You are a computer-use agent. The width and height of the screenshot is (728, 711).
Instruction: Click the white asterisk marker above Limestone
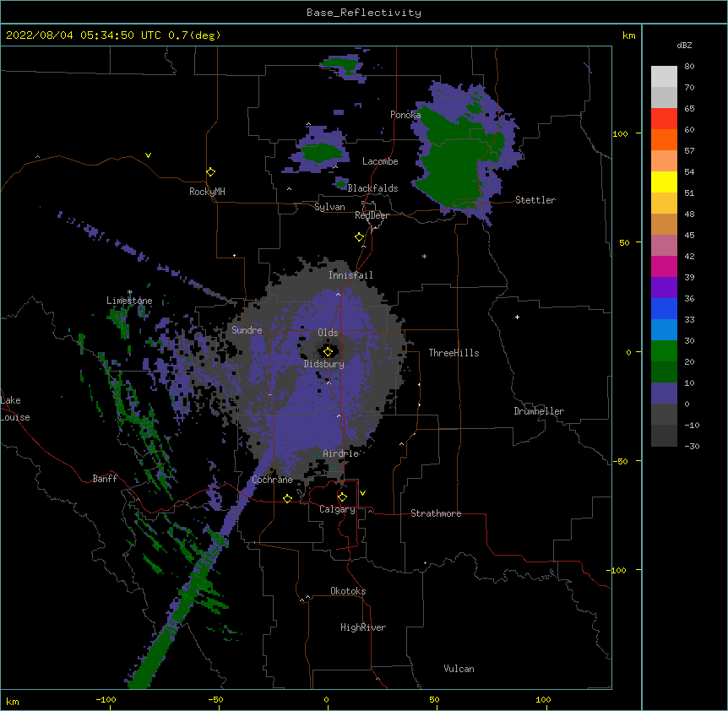coord(129,292)
